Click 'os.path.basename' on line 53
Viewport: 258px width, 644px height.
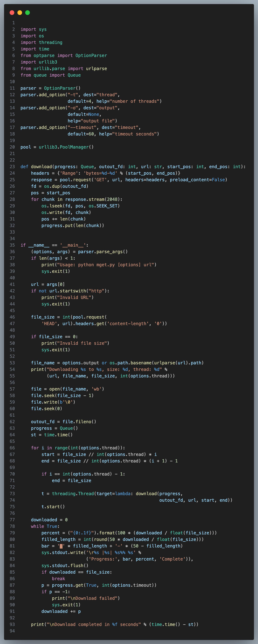pyautogui.click(x=130, y=363)
